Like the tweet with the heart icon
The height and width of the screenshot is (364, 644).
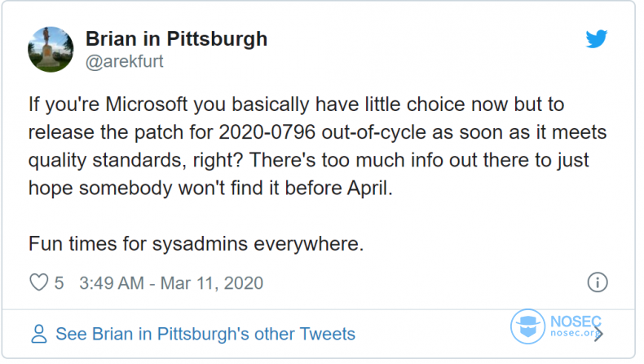39,282
